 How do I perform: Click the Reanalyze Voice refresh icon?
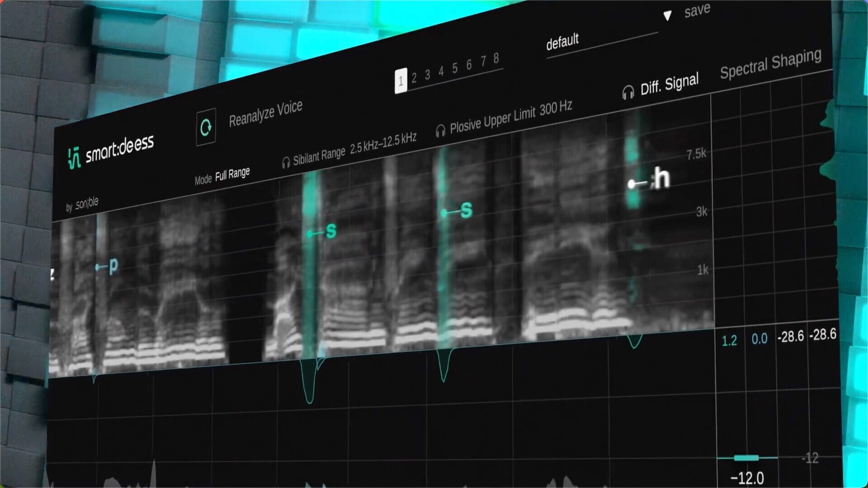tap(206, 127)
